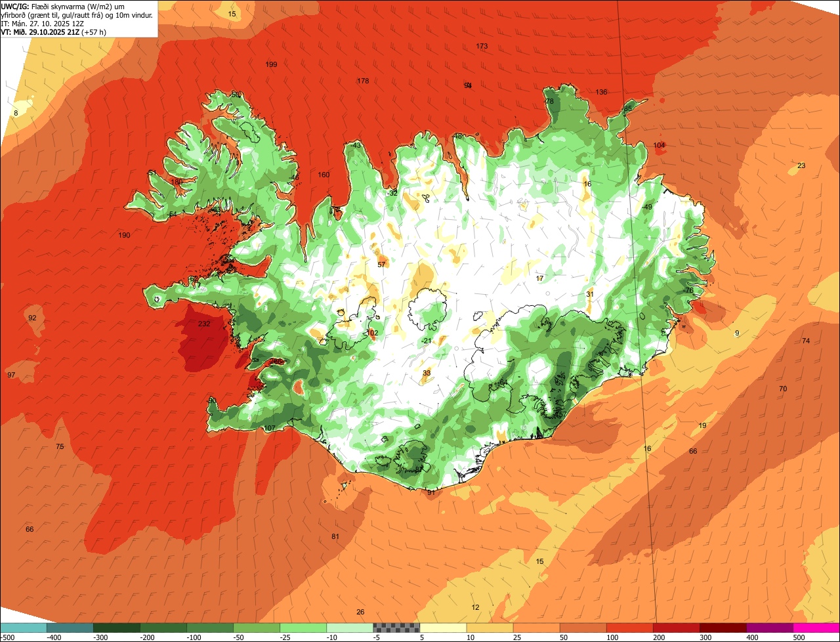
Task: Click the map value 102 in the highlands
Action: click(373, 333)
